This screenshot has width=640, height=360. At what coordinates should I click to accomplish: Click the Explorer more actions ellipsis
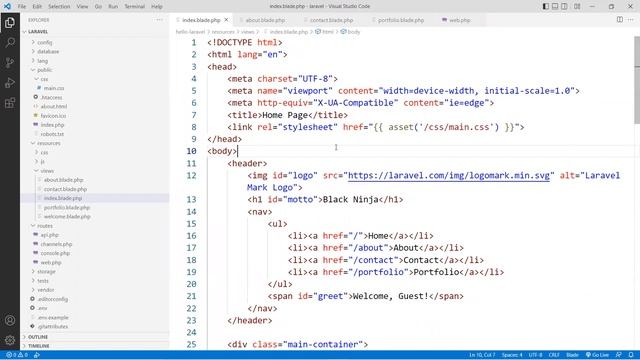click(x=159, y=20)
